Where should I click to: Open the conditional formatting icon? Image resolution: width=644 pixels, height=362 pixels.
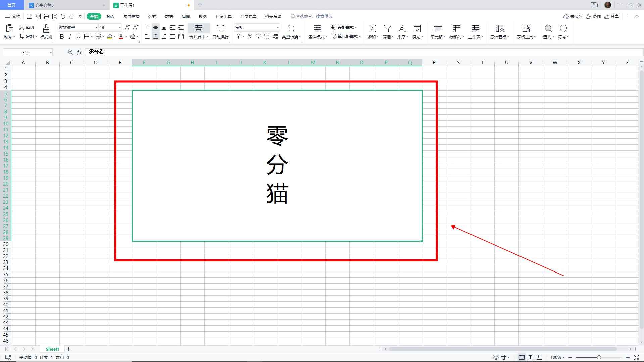(x=316, y=32)
